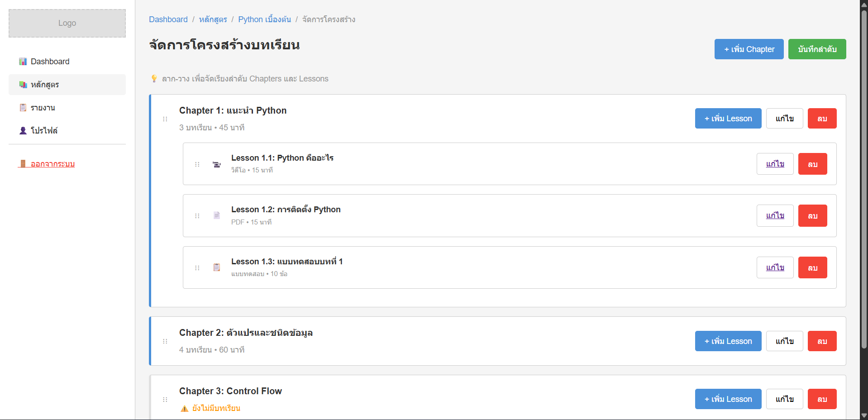Click red ลบ delete button on Lesson 1.3
This screenshot has height=420, width=868.
tap(812, 267)
